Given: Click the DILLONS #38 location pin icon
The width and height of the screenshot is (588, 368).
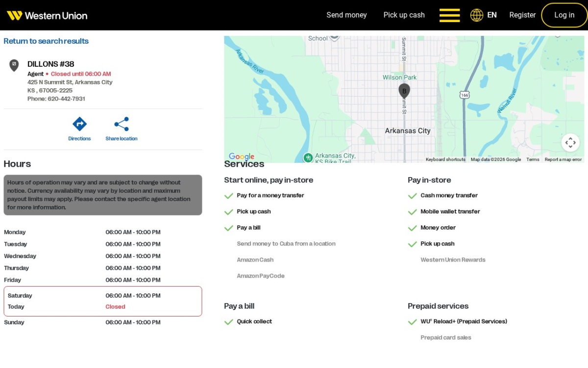Looking at the screenshot, I should 14,65.
